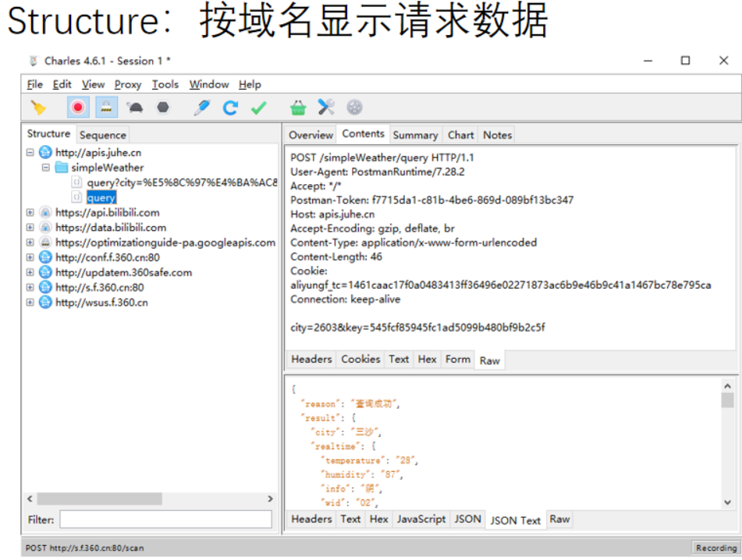The height and width of the screenshot is (560, 742).
Task: Expand the https://data.bilibili.com node
Action: [x=30, y=228]
